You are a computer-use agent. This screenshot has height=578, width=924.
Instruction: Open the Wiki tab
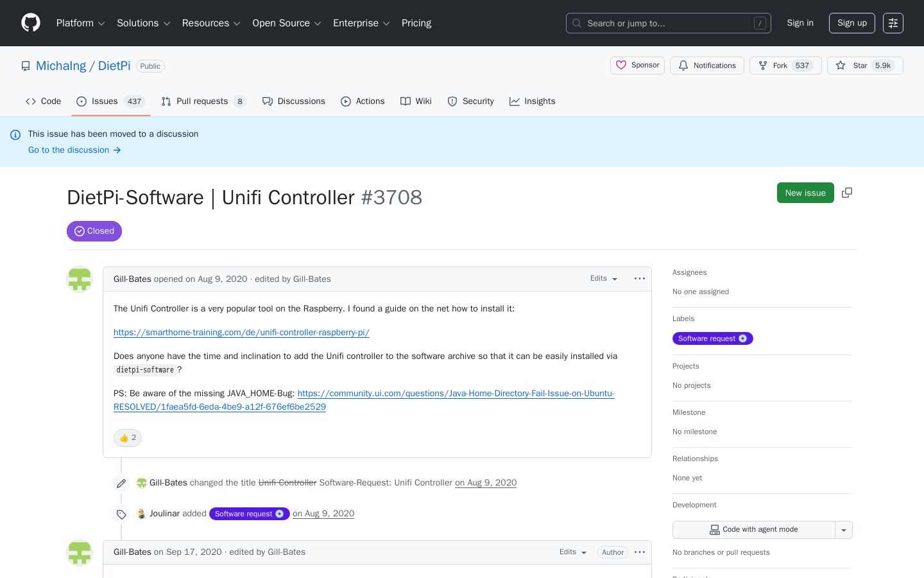click(416, 101)
